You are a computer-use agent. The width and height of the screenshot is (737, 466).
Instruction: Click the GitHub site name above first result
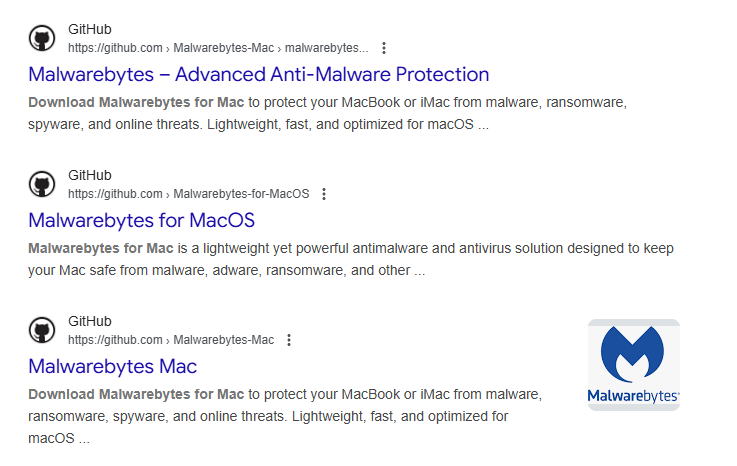point(89,30)
